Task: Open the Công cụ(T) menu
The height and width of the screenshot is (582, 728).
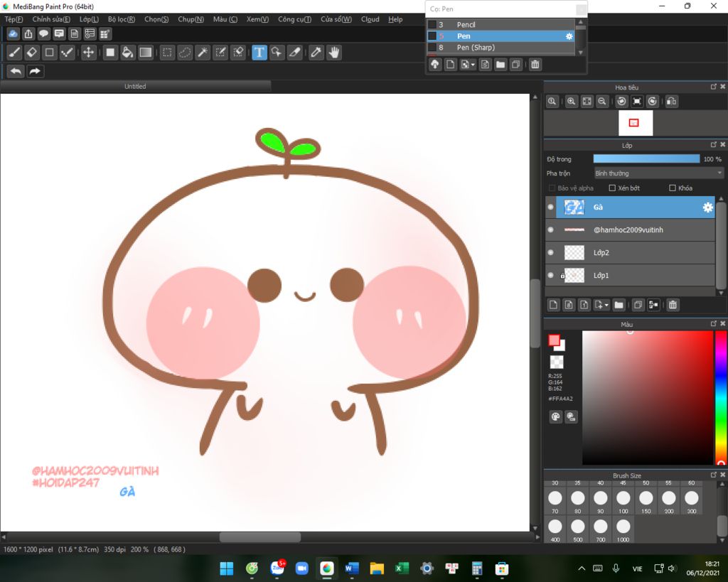Action: (x=295, y=19)
